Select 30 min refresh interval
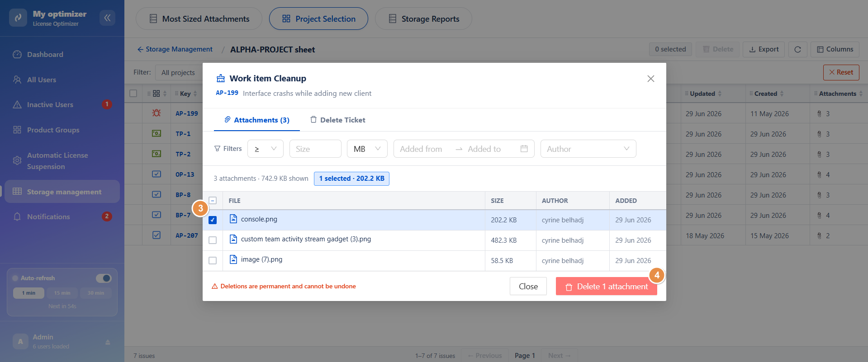This screenshot has width=868, height=362. 96,293
